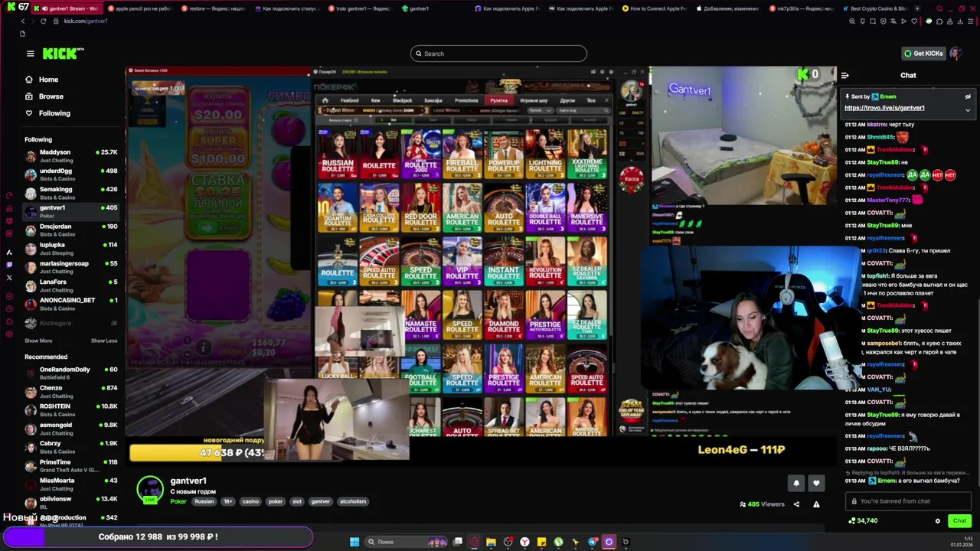Screen dimensions: 980x551
Task: Share the stream via the share icon
Action: coord(796,504)
